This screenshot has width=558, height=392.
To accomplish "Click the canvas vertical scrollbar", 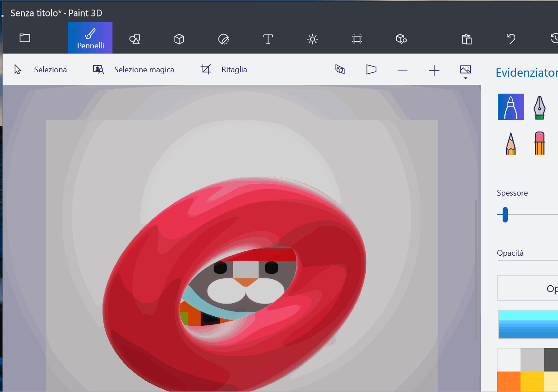I will (x=476, y=270).
